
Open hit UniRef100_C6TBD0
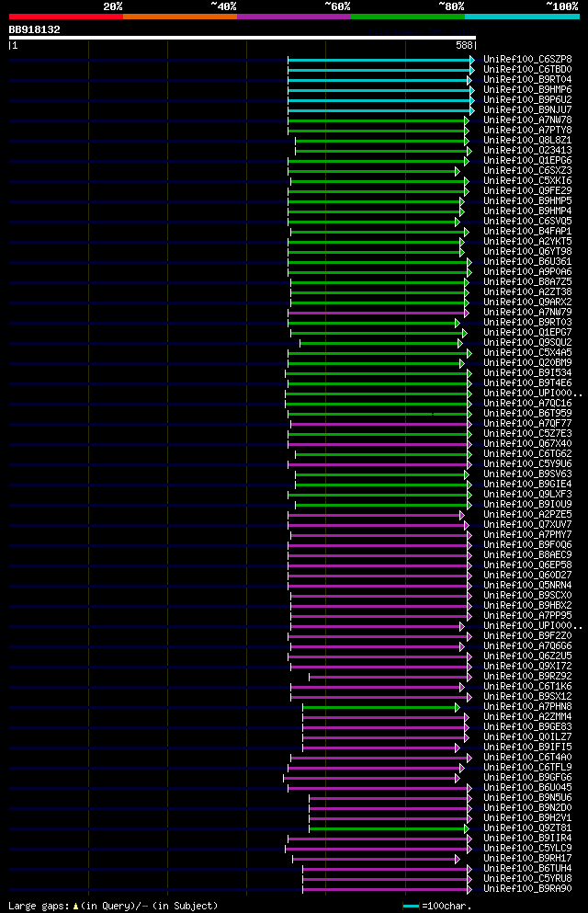point(527,69)
